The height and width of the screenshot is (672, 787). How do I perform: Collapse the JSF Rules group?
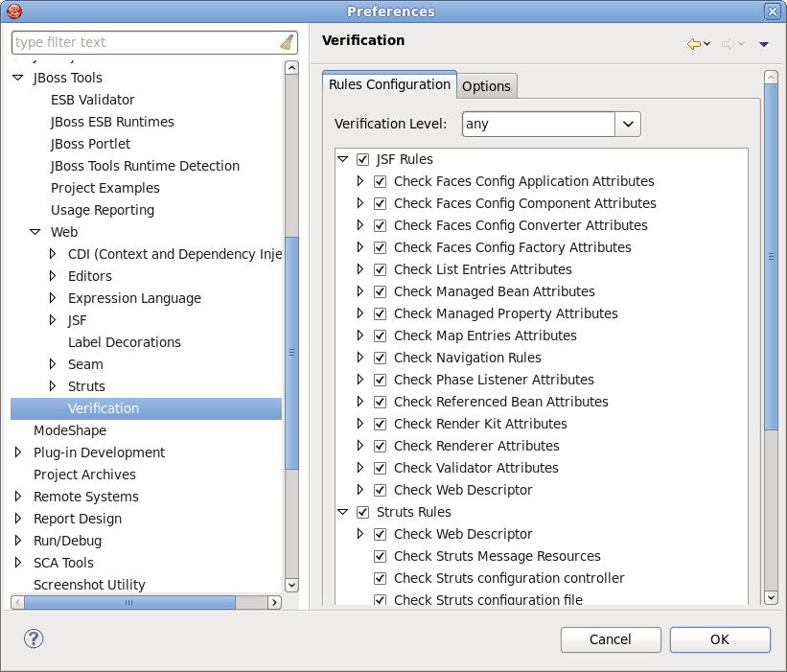(x=343, y=159)
